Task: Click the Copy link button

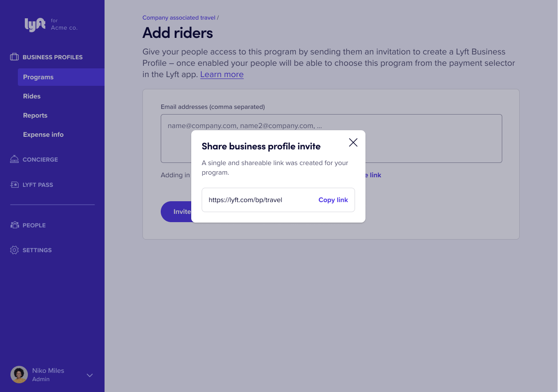Action: pos(333,200)
